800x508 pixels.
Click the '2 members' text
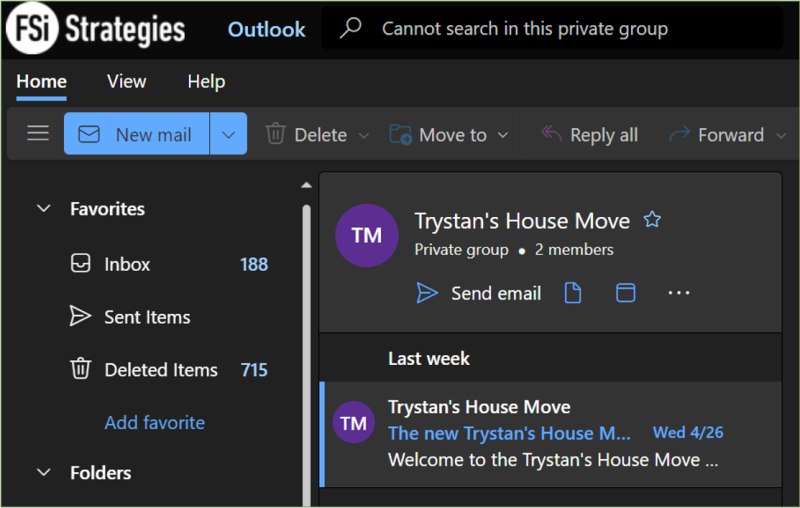tap(574, 249)
